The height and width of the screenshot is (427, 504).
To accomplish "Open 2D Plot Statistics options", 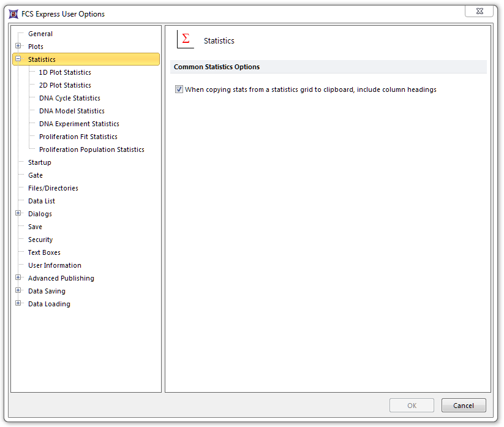I will 65,85.
